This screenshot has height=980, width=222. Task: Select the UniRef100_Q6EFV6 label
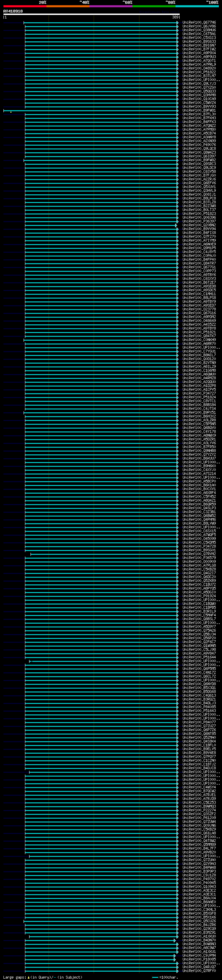(199, 183)
